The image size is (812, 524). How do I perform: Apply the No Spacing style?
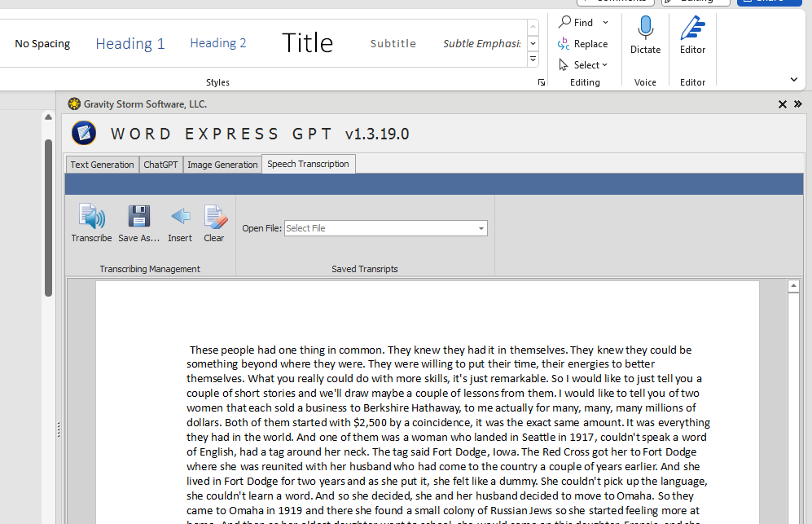pyautogui.click(x=42, y=43)
